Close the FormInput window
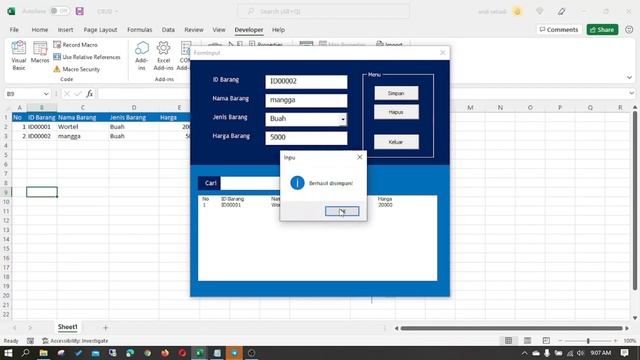This screenshot has width=640, height=360. click(443, 53)
